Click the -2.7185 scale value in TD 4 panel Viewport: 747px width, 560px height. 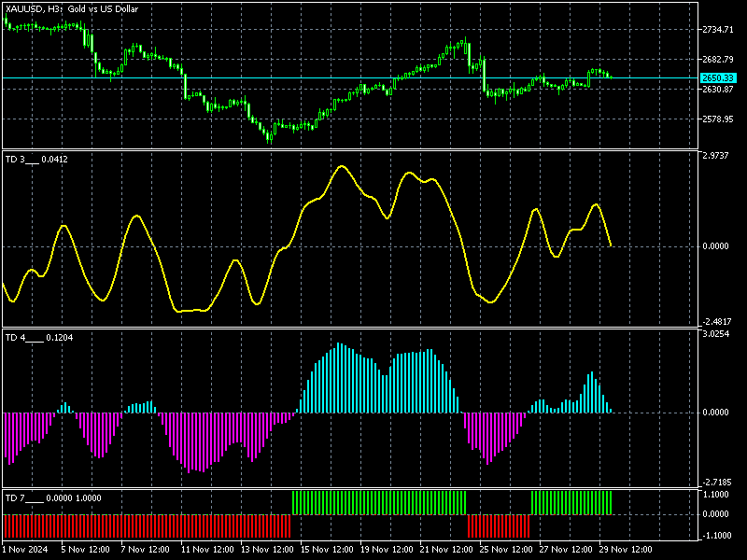(716, 483)
